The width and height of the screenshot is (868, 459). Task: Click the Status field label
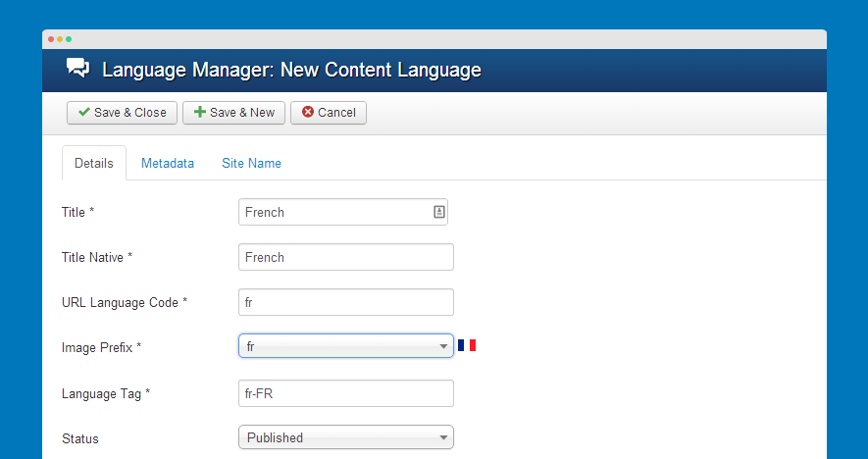[80, 438]
